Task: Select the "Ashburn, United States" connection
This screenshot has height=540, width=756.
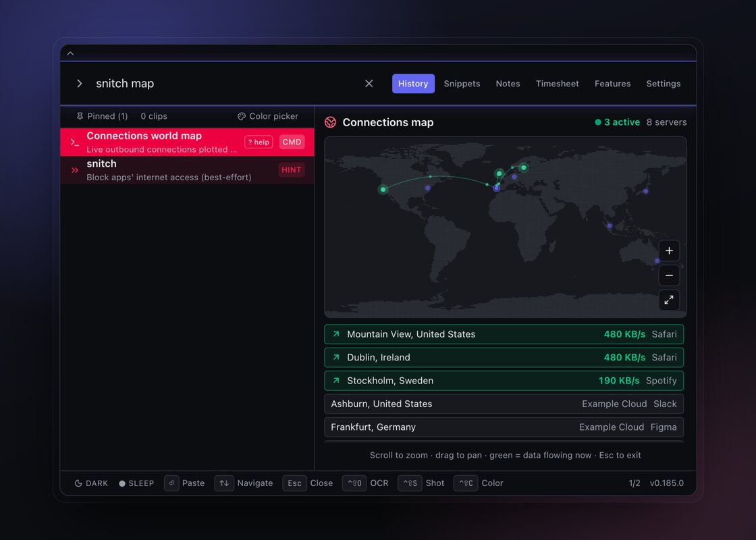Action: pos(504,404)
